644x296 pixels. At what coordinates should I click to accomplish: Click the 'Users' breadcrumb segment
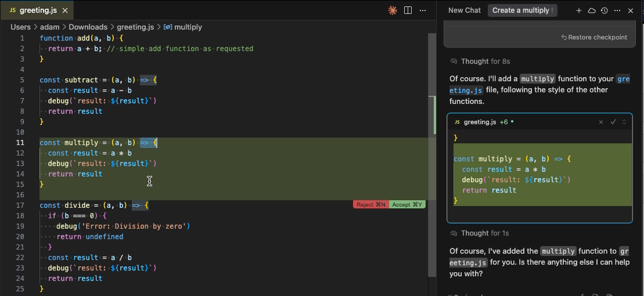pyautogui.click(x=20, y=27)
